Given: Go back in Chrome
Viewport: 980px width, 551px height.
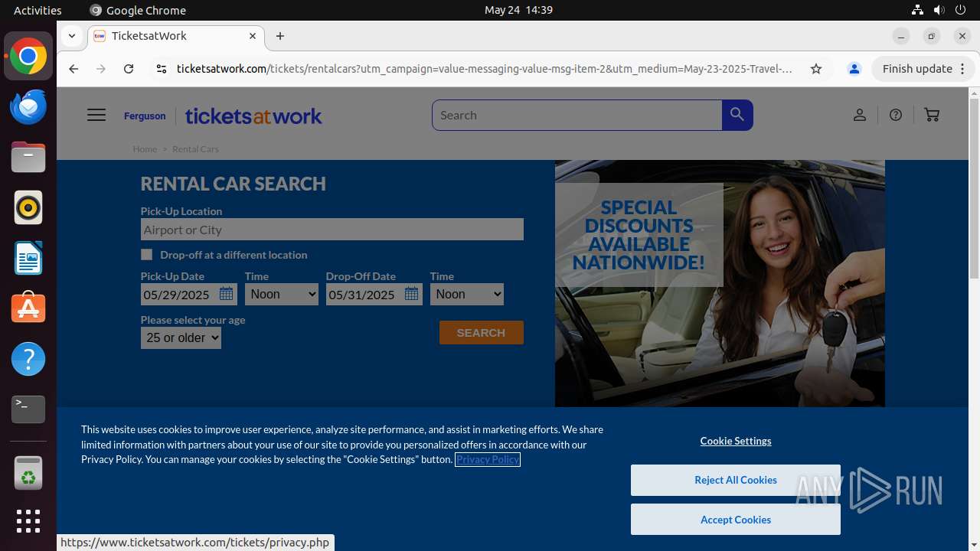Looking at the screenshot, I should pos(73,69).
